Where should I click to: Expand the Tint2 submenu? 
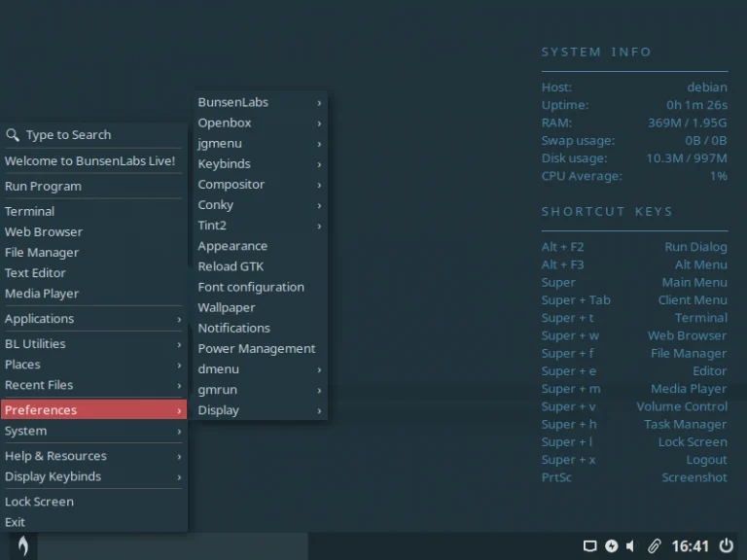pos(260,226)
